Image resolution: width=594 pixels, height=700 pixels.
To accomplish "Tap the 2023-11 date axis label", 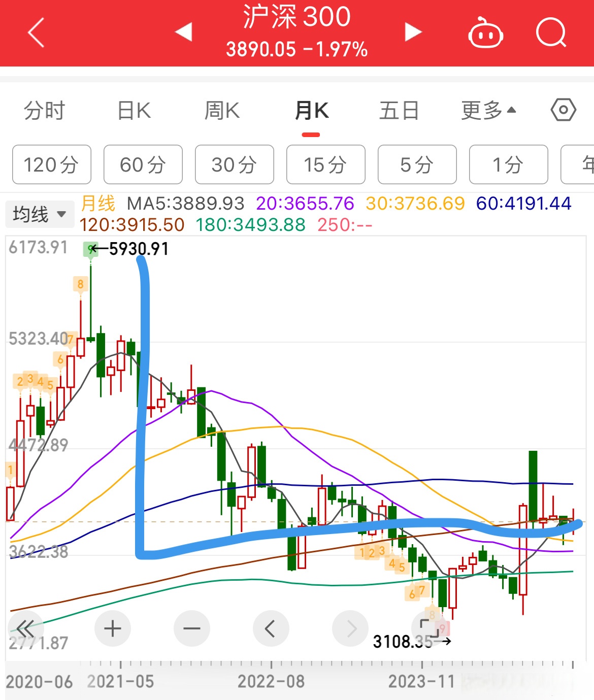I will [x=421, y=681].
